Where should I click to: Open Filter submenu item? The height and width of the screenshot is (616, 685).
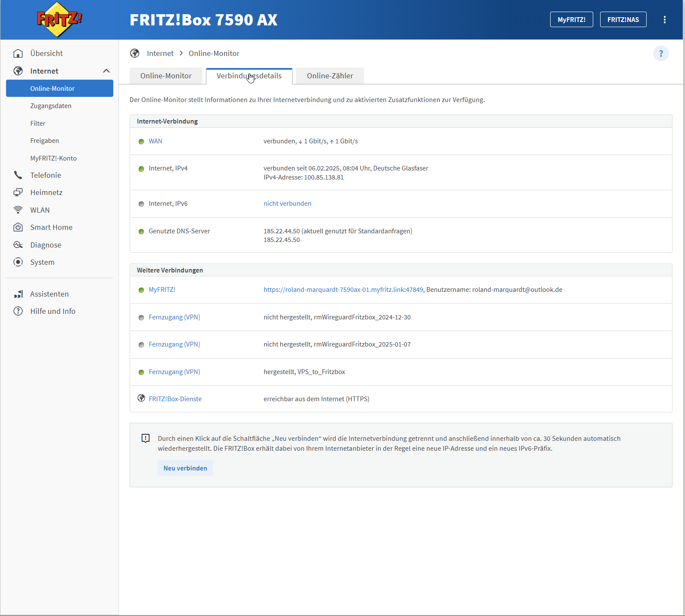click(x=38, y=124)
